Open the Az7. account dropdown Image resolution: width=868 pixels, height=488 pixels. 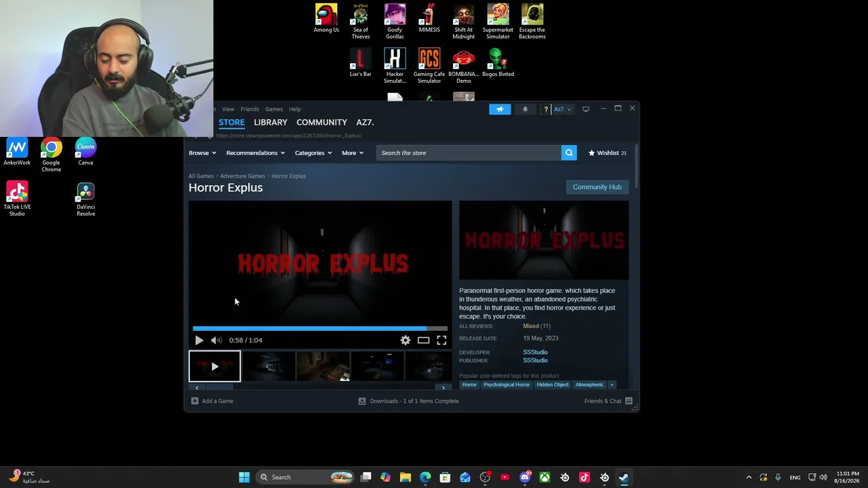click(x=563, y=109)
